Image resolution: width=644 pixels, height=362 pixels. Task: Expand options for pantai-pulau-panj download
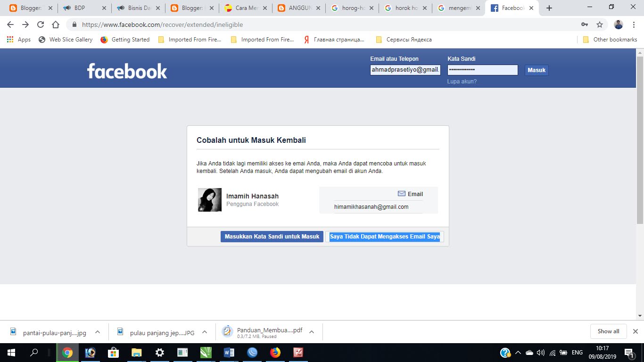coord(98,332)
